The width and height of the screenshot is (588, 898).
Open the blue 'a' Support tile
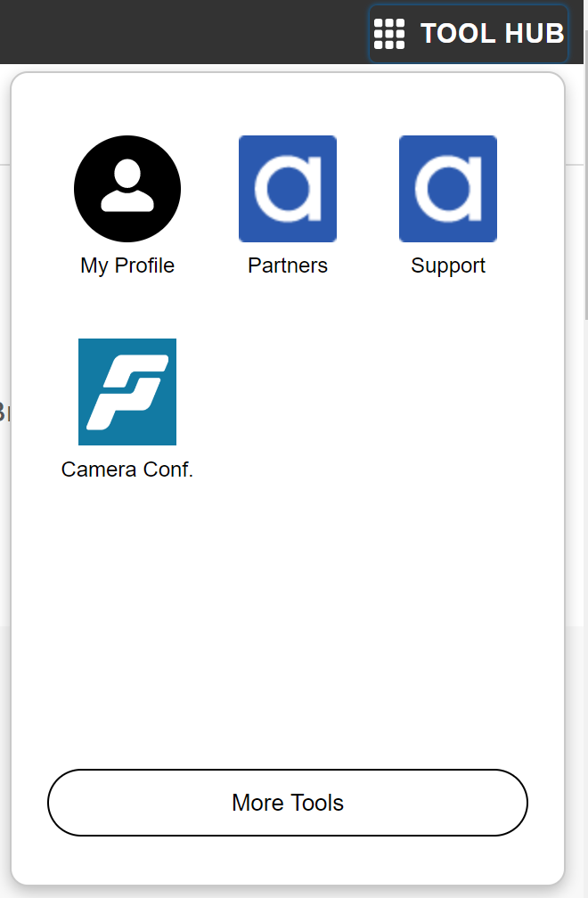(x=447, y=188)
